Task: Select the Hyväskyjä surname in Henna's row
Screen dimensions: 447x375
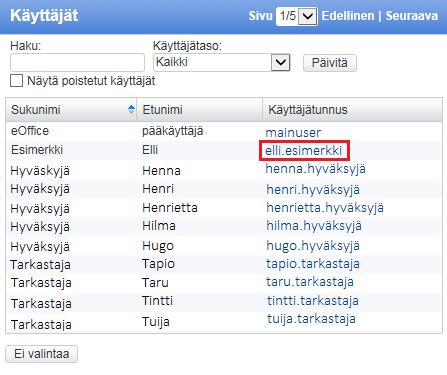Action: pos(40,171)
